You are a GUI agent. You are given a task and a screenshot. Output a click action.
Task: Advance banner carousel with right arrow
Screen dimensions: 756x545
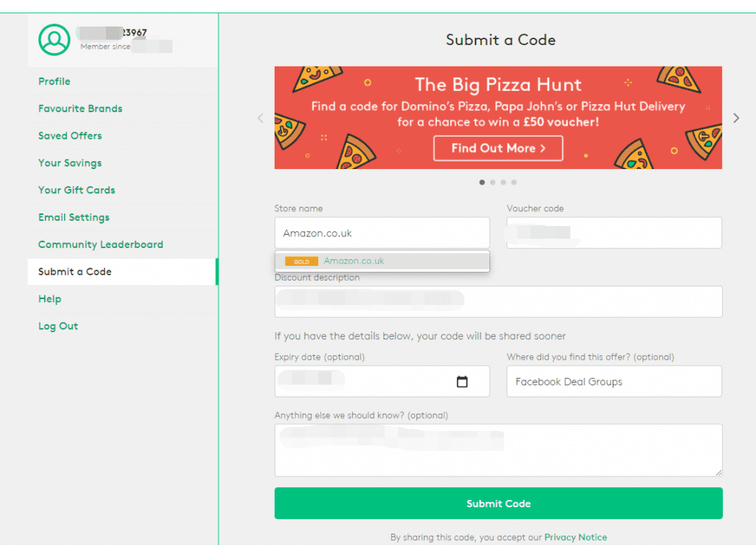(x=736, y=118)
